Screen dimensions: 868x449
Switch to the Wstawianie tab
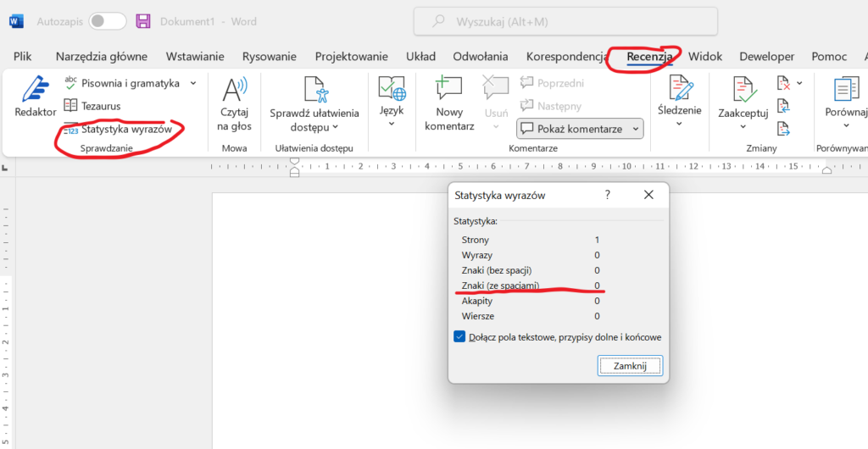pos(195,57)
